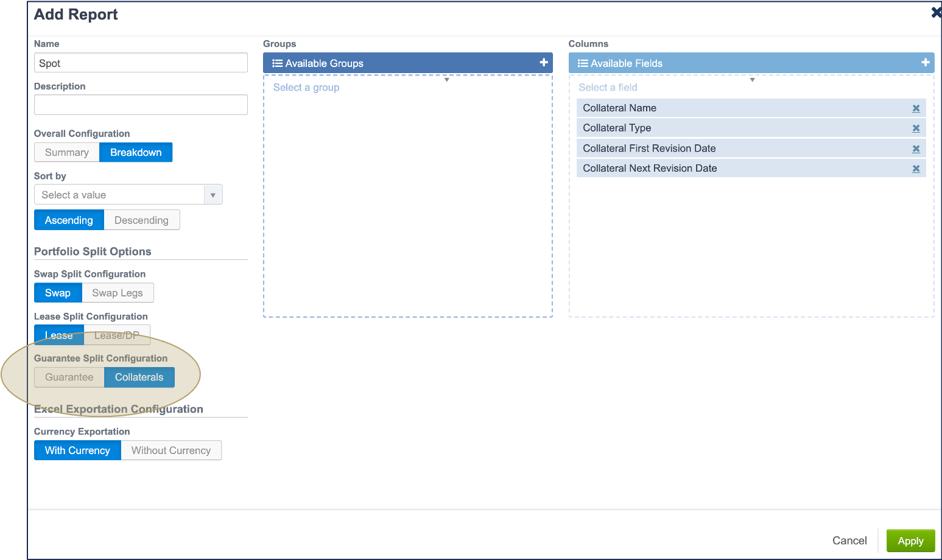
Task: Remove Collateral Next Revision Date column
Action: pyautogui.click(x=916, y=169)
